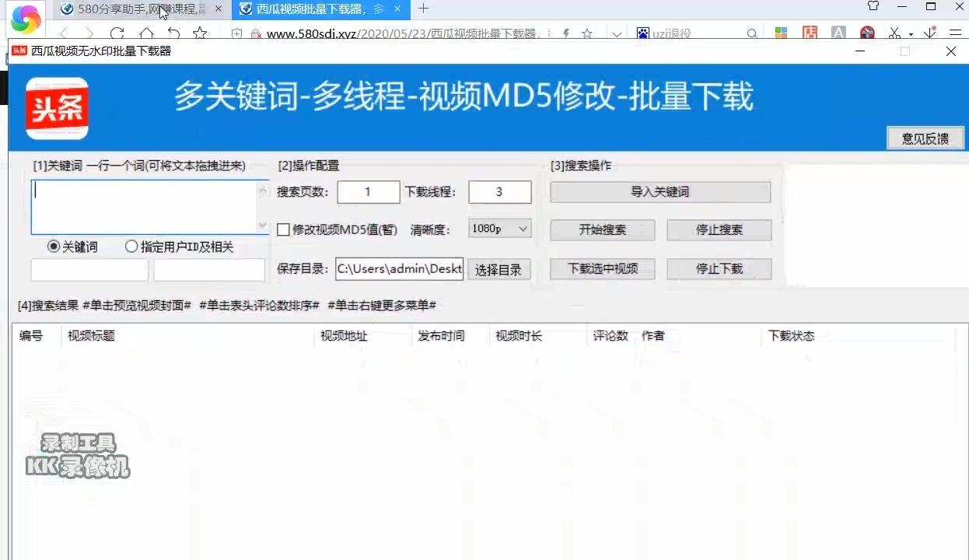Expand the address bar history dropdown arrow
This screenshot has height=560, width=969.
tap(617, 33)
